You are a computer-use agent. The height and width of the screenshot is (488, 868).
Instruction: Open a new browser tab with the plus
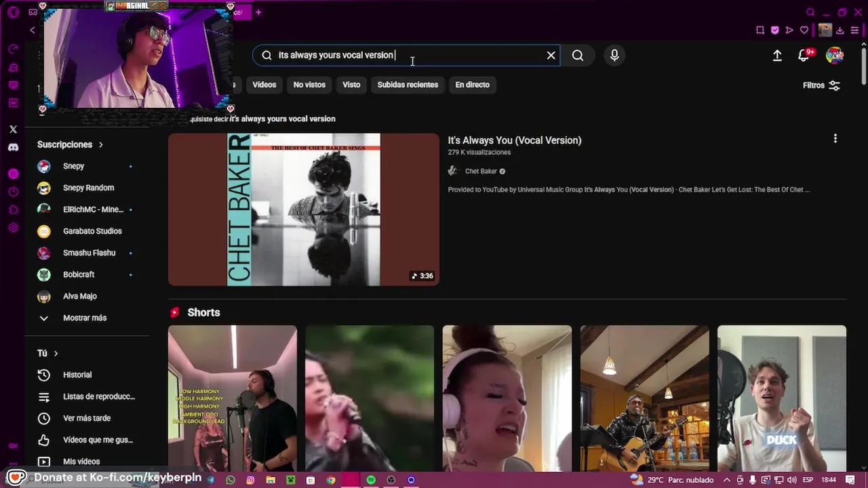[258, 12]
